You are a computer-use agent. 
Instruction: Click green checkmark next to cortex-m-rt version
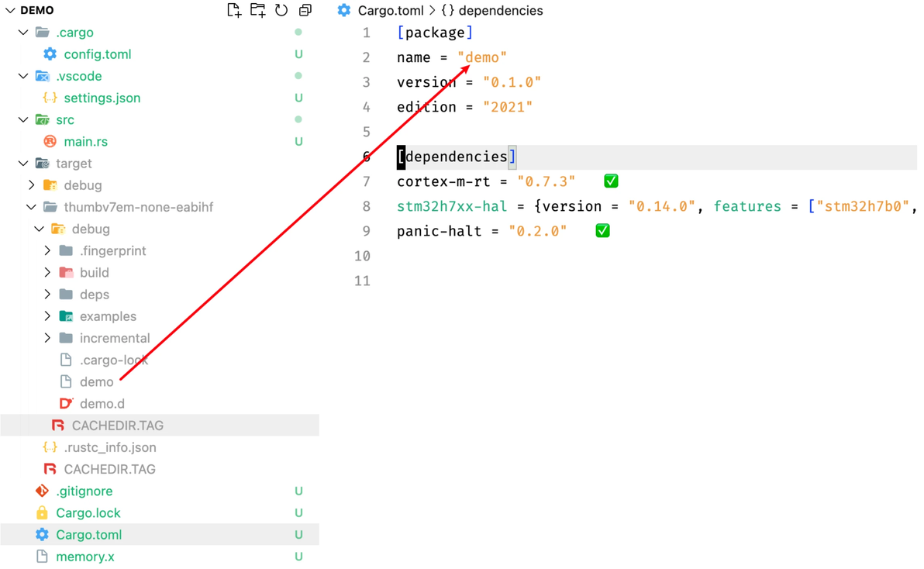click(x=611, y=181)
